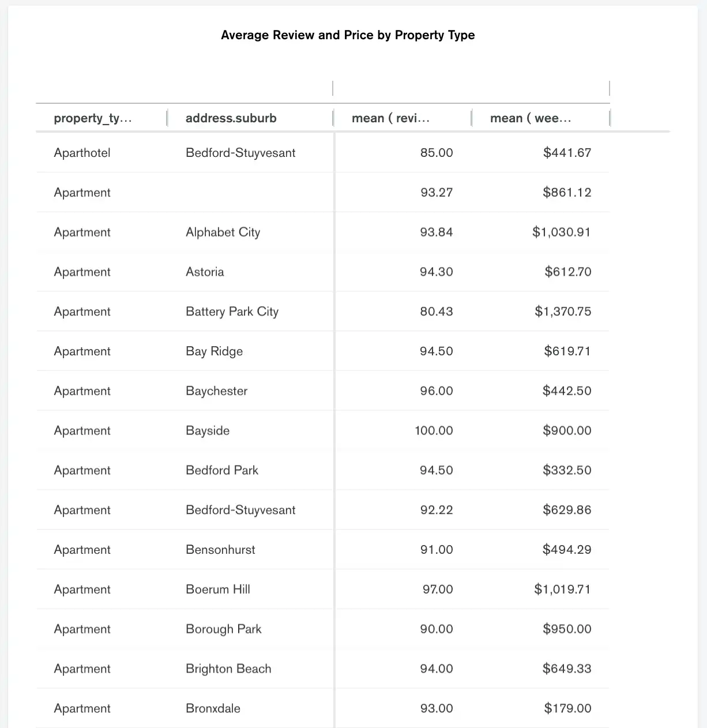Click the address.suburb column header
Viewport: 707px width, 728px height.
click(x=231, y=118)
